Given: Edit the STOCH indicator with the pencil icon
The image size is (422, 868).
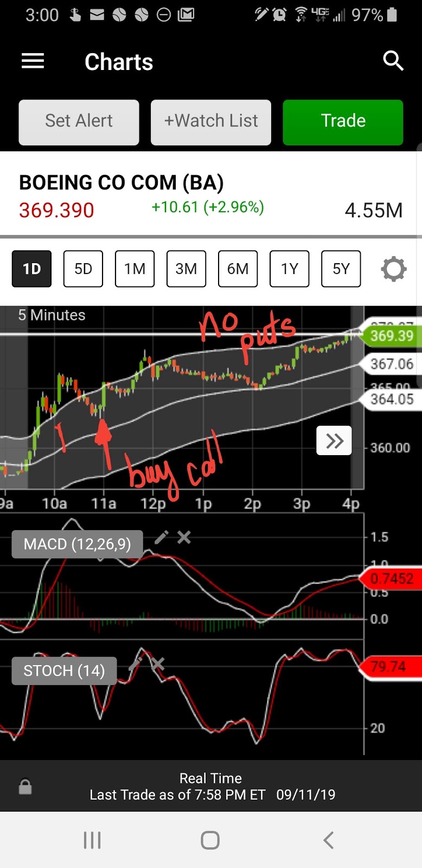Looking at the screenshot, I should click(x=135, y=663).
